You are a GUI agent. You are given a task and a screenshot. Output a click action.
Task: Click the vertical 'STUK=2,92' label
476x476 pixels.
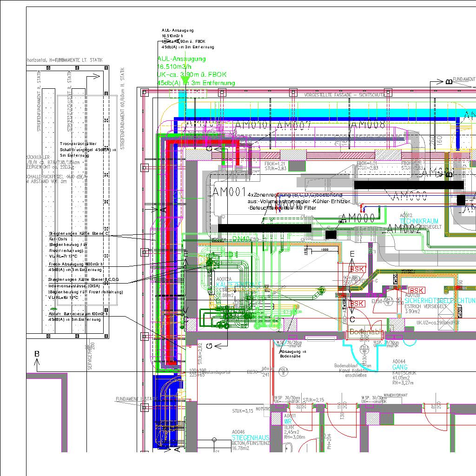point(200,354)
